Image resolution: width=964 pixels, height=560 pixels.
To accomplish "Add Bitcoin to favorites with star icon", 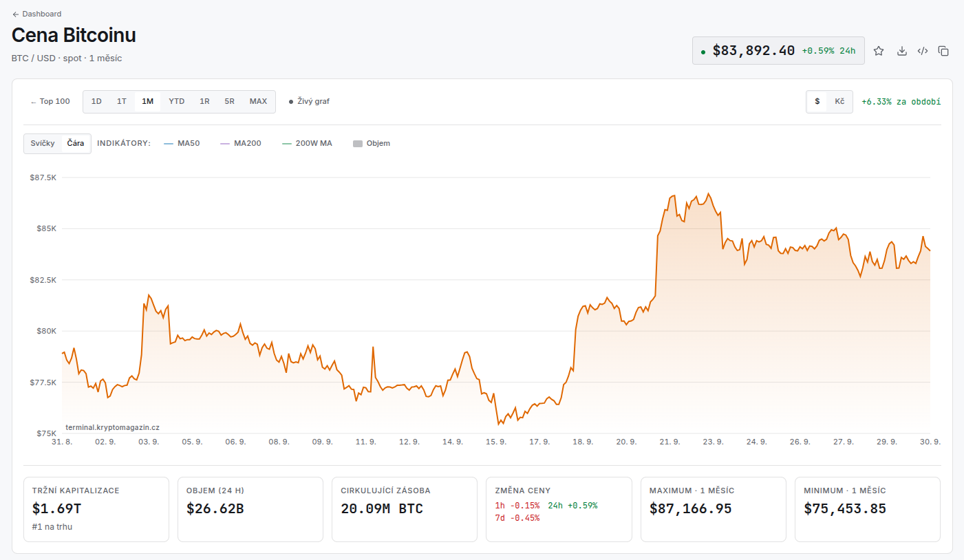I will coord(879,51).
